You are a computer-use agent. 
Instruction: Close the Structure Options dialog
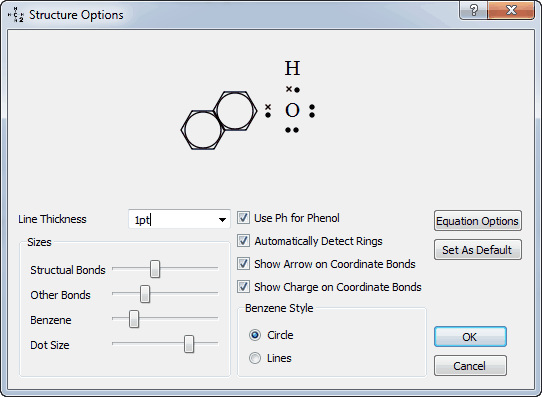[511, 10]
